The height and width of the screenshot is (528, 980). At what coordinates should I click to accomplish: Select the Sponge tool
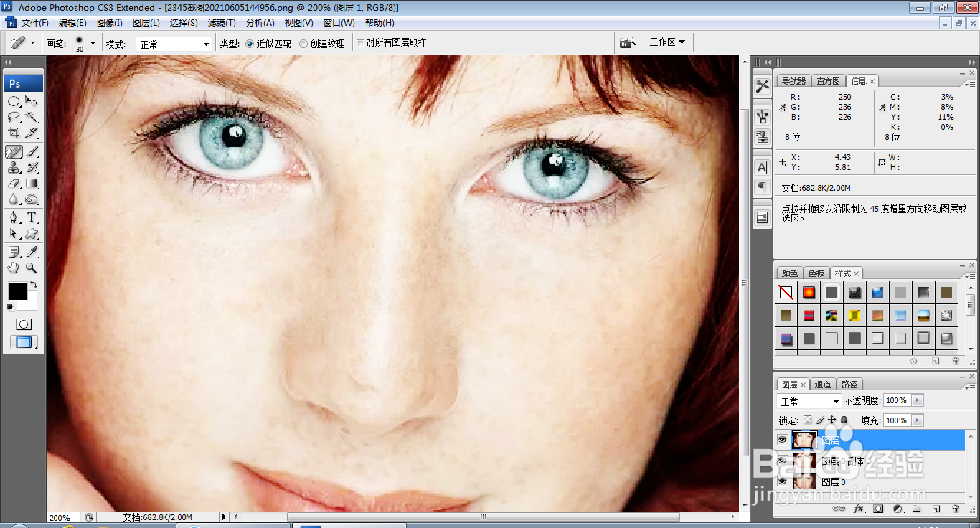click(x=32, y=199)
